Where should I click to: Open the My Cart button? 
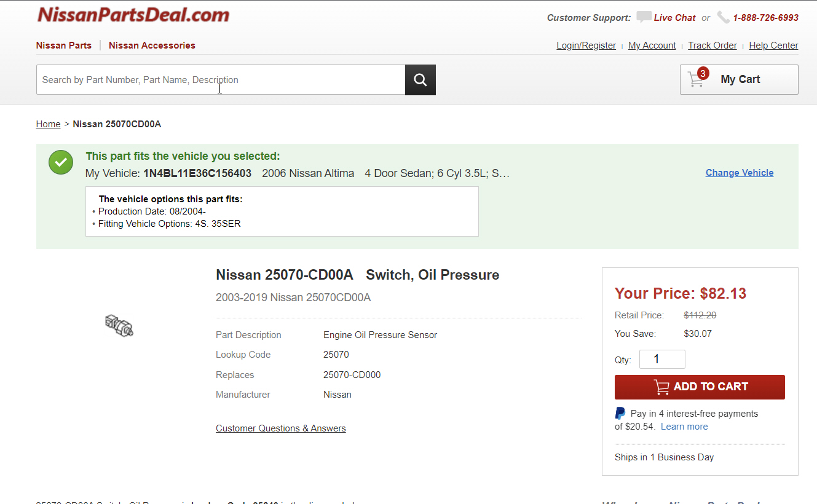pos(739,79)
